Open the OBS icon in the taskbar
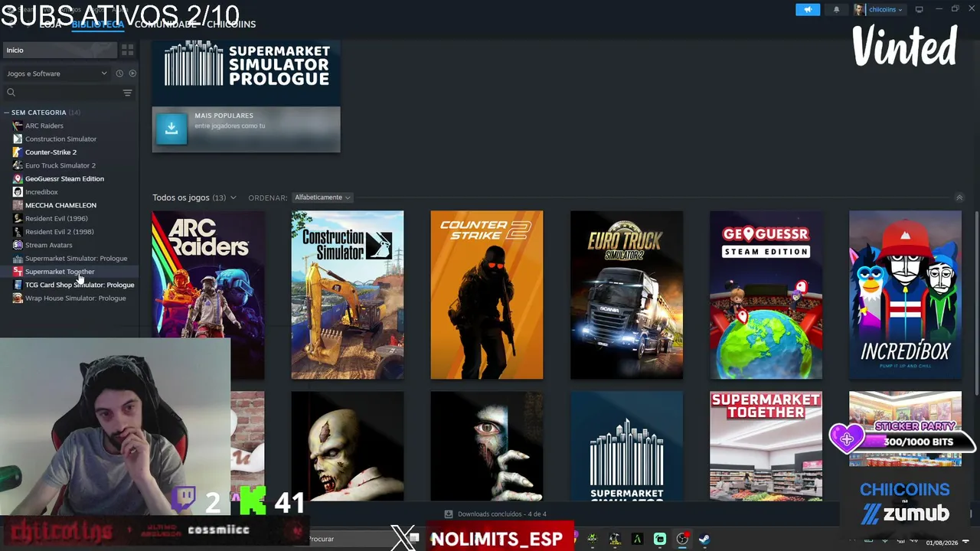 [681, 540]
